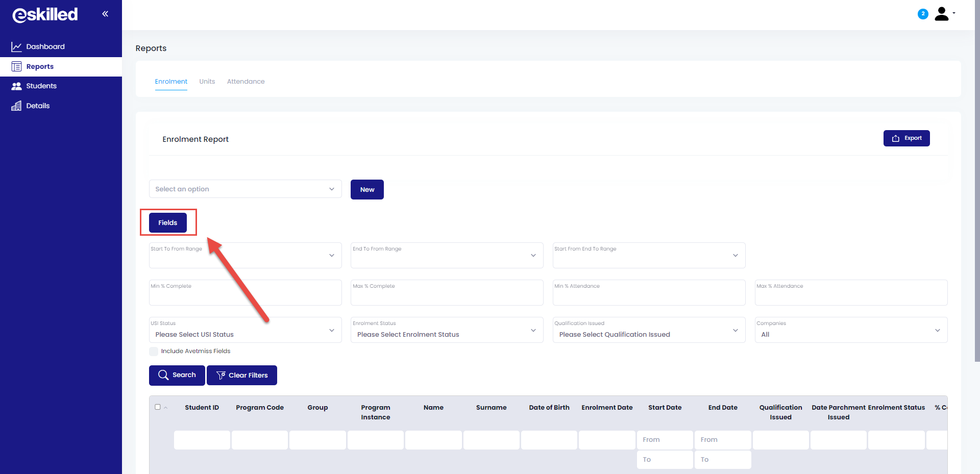Viewport: 980px width, 474px height.
Task: Open notifications badge showing 2
Action: (922, 14)
